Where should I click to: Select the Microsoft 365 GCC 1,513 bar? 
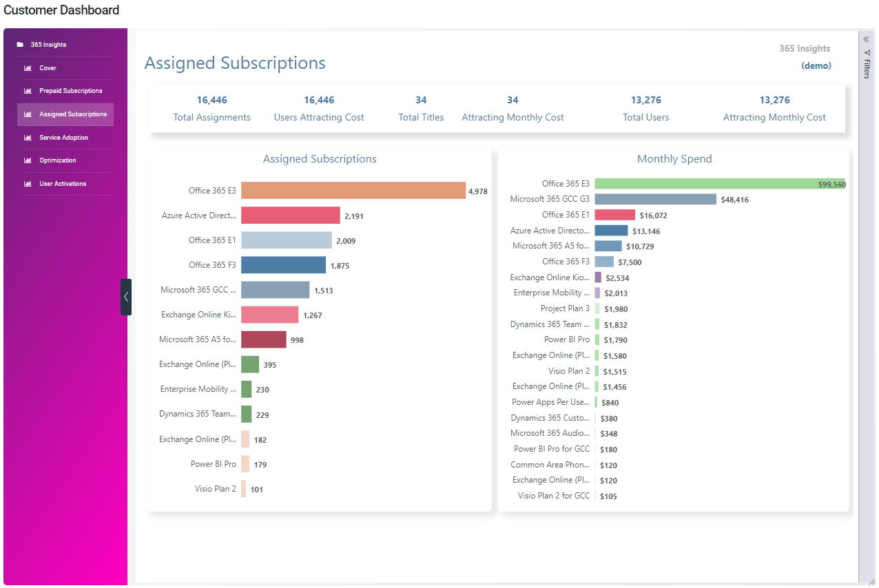[x=276, y=290]
